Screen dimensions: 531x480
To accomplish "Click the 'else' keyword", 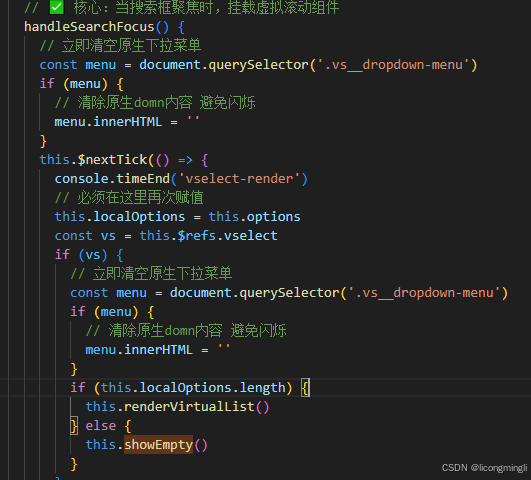I will 101,425.
